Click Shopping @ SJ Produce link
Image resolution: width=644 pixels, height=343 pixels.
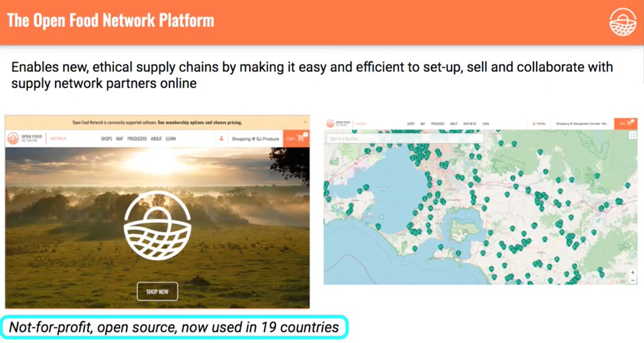255,138
